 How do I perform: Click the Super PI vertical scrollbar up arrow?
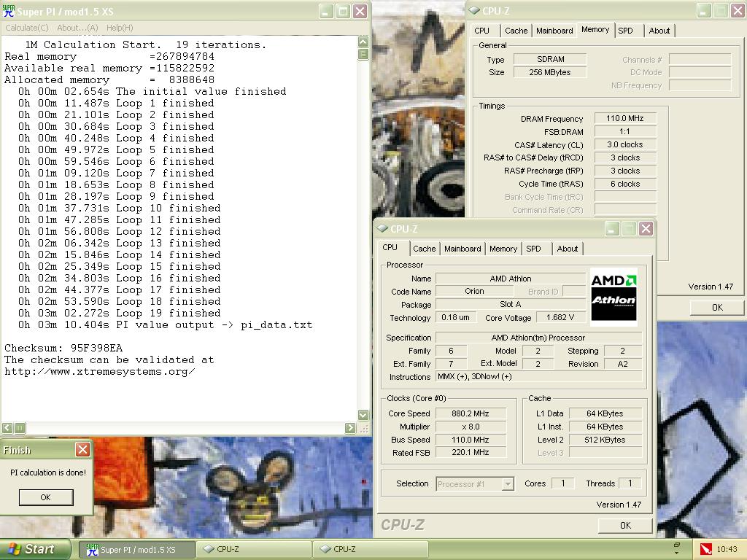pos(363,42)
